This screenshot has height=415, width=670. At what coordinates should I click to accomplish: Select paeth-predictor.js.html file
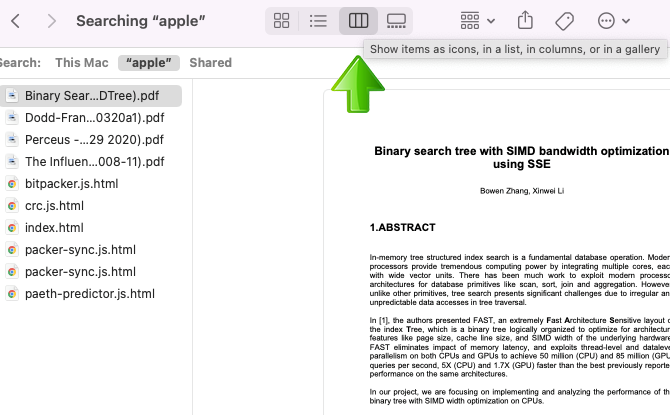pyautogui.click(x=91, y=294)
